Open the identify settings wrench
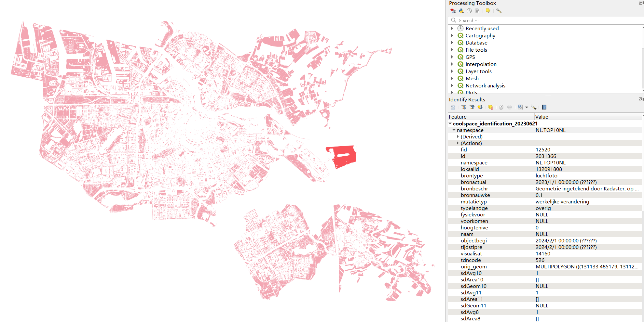Viewport: 644px width, 322px height. pyautogui.click(x=533, y=107)
